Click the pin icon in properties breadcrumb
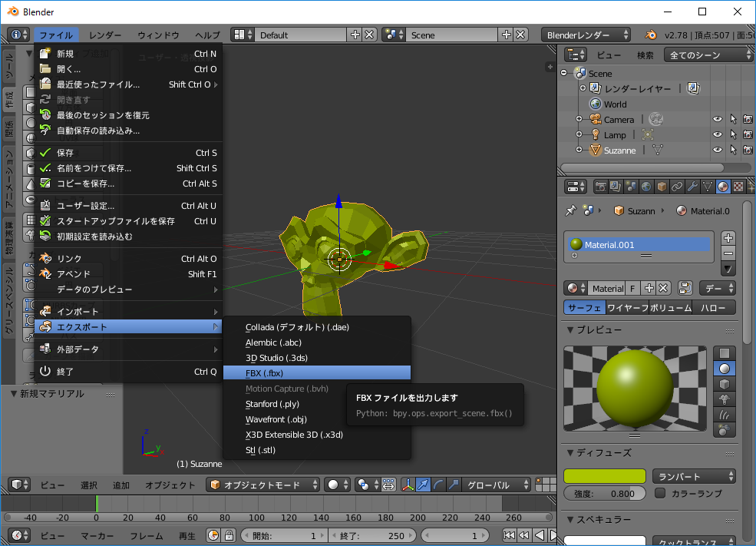The height and width of the screenshot is (546, 756). tap(571, 210)
